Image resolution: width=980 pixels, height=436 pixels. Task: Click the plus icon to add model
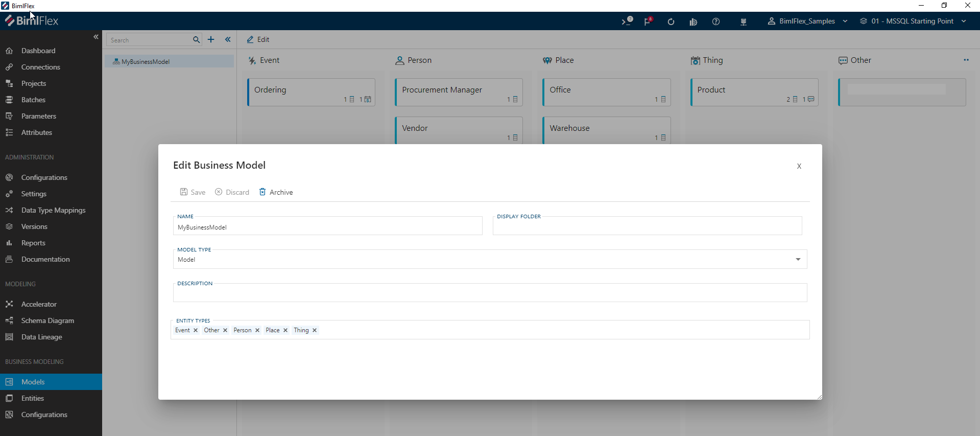[x=211, y=39]
